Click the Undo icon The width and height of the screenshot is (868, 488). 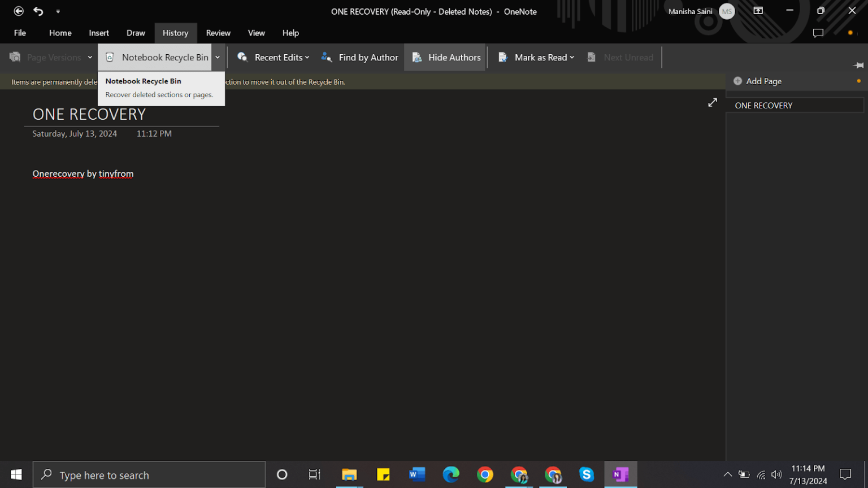click(x=37, y=11)
